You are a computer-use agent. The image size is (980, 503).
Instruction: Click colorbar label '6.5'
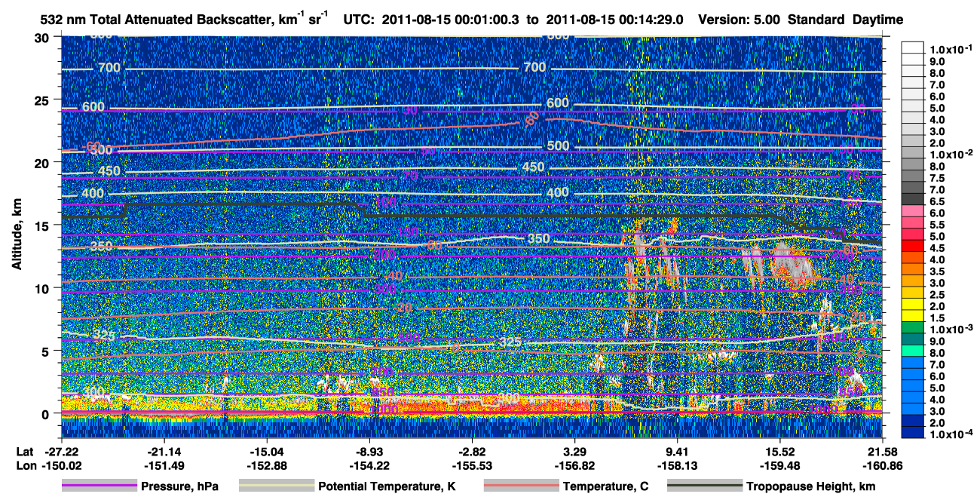pyautogui.click(x=939, y=201)
